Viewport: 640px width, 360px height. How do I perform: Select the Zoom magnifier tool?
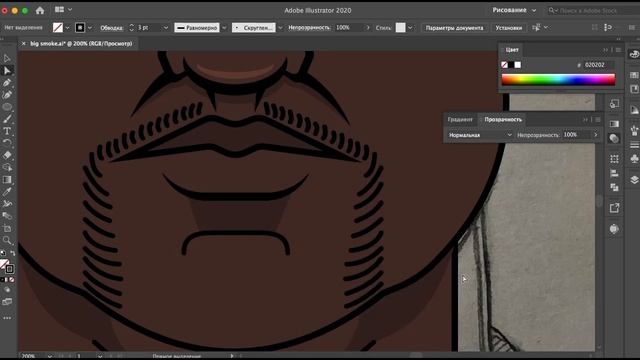pos(7,240)
